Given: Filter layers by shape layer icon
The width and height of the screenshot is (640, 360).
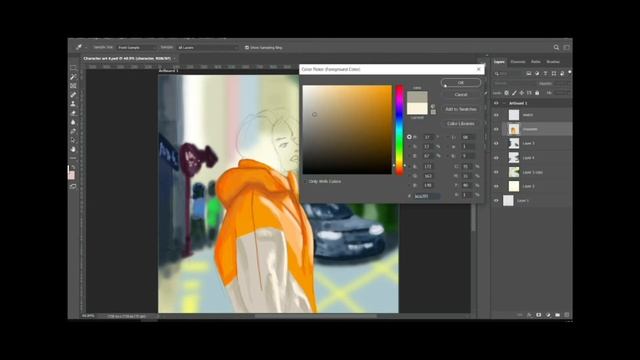Looking at the screenshot, I should click(554, 73).
